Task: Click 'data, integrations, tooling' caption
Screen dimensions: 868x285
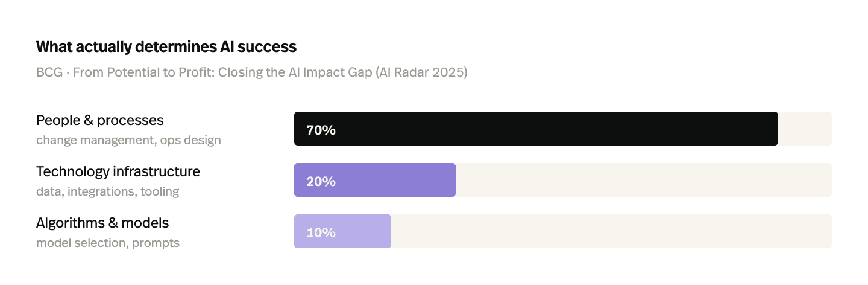Action: click(x=108, y=191)
